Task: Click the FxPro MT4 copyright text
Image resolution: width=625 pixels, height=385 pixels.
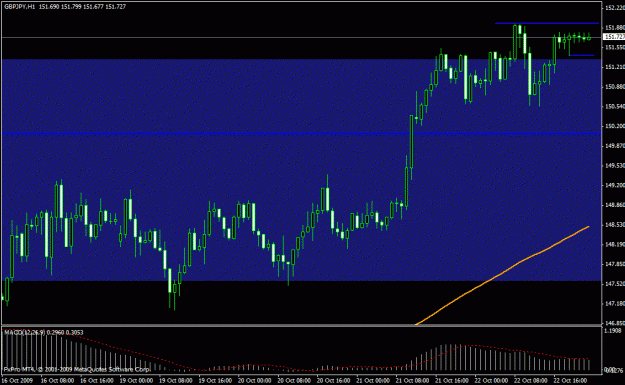Action: click(77, 369)
